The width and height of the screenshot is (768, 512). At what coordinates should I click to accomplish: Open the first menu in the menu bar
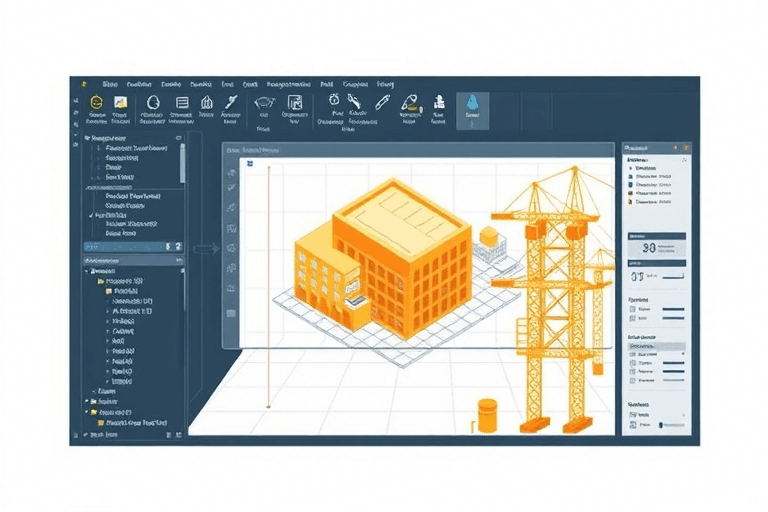[110, 85]
